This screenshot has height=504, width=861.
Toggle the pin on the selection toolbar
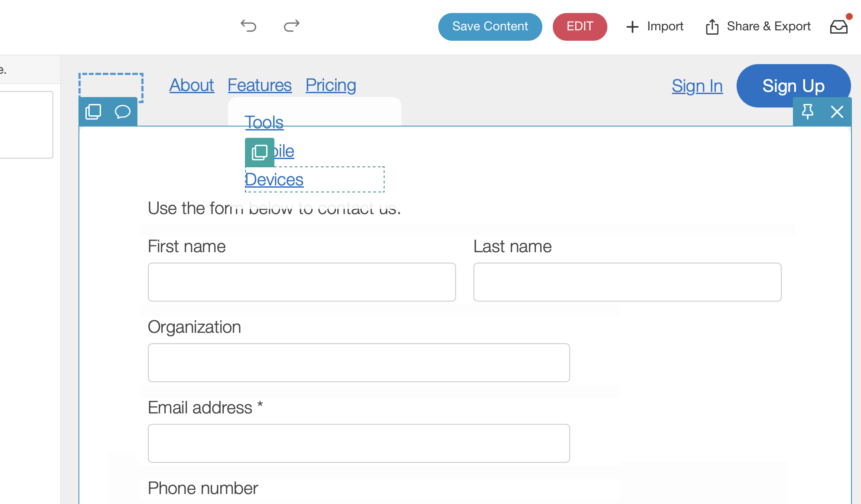(x=808, y=111)
